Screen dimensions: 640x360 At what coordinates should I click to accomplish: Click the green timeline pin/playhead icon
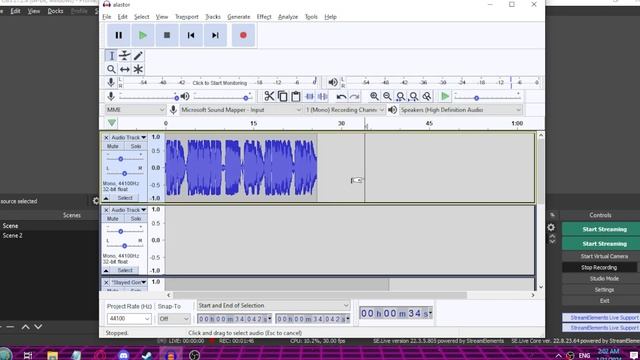coord(112,122)
